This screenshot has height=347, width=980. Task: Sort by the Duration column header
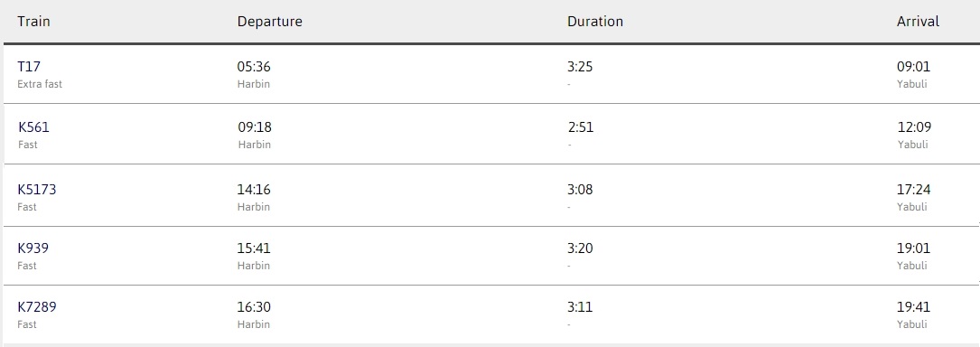pos(595,22)
